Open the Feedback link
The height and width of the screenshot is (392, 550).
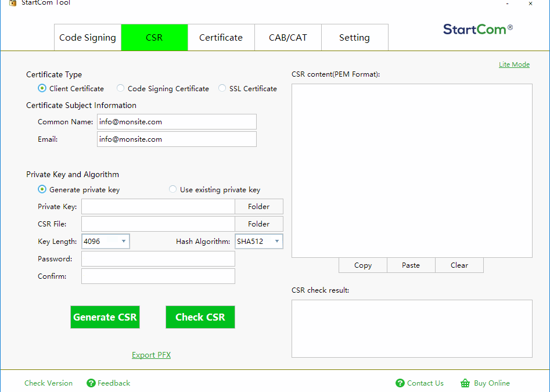114,383
